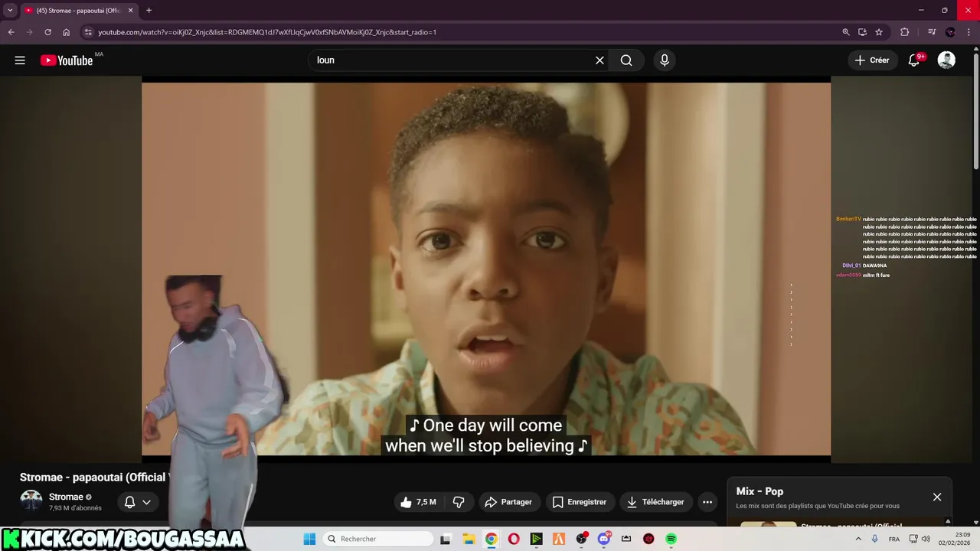The height and width of the screenshot is (551, 980).
Task: Switch to Chrome in taskbar
Action: click(x=491, y=539)
